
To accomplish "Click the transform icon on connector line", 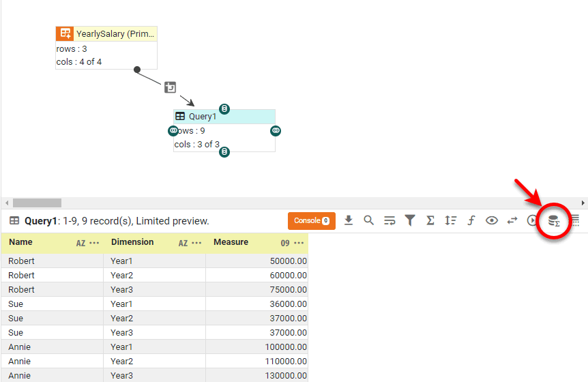I will [x=171, y=87].
